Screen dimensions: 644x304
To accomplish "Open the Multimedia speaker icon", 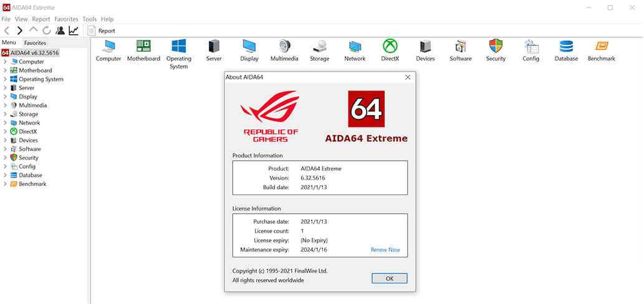I will pos(284,47).
